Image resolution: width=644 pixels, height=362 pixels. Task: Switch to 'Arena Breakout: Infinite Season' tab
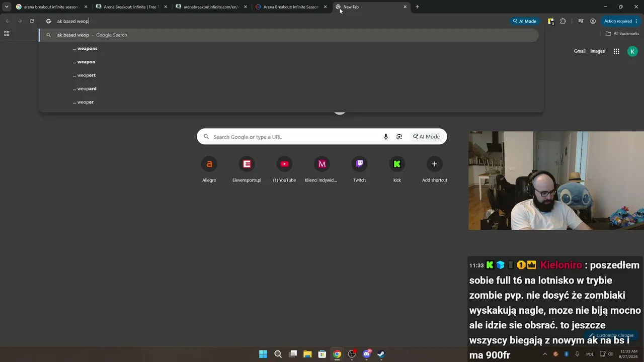coord(291,7)
